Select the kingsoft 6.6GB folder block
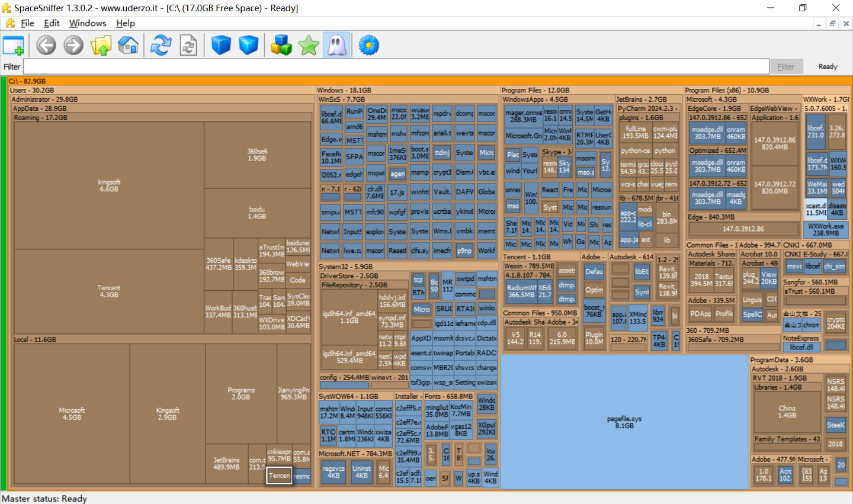 (109, 185)
